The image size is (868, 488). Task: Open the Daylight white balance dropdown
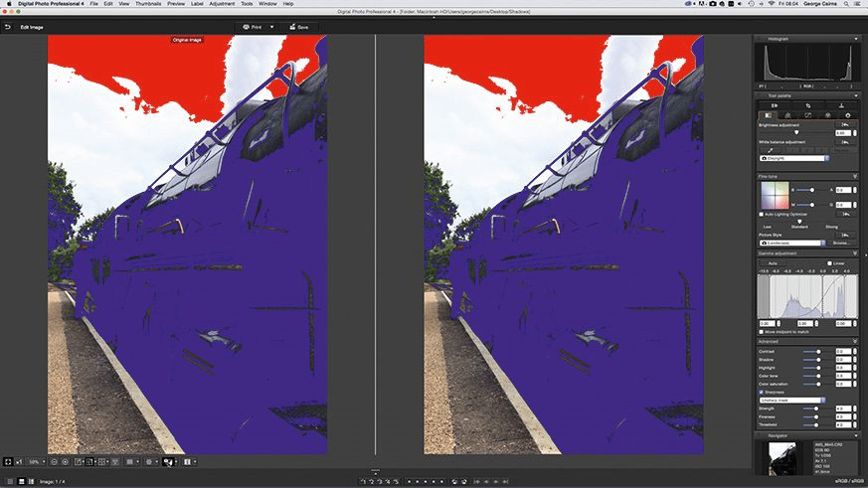click(794, 158)
